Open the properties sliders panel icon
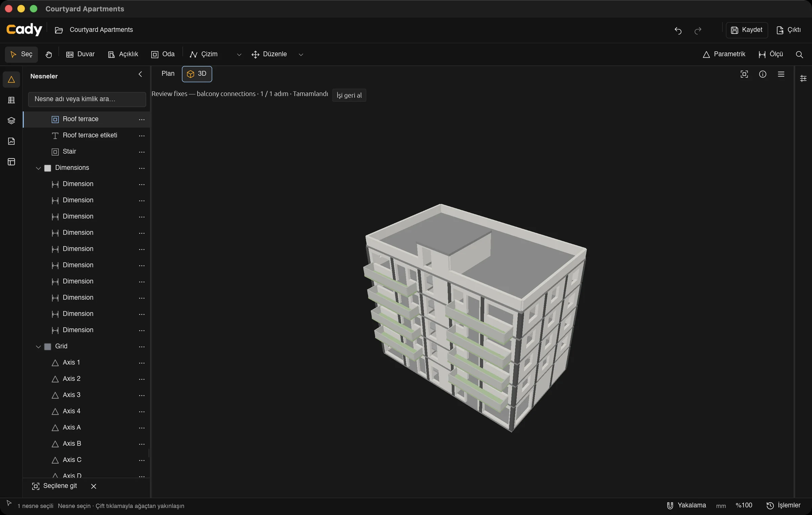Image resolution: width=812 pixels, height=515 pixels. pyautogui.click(x=803, y=78)
